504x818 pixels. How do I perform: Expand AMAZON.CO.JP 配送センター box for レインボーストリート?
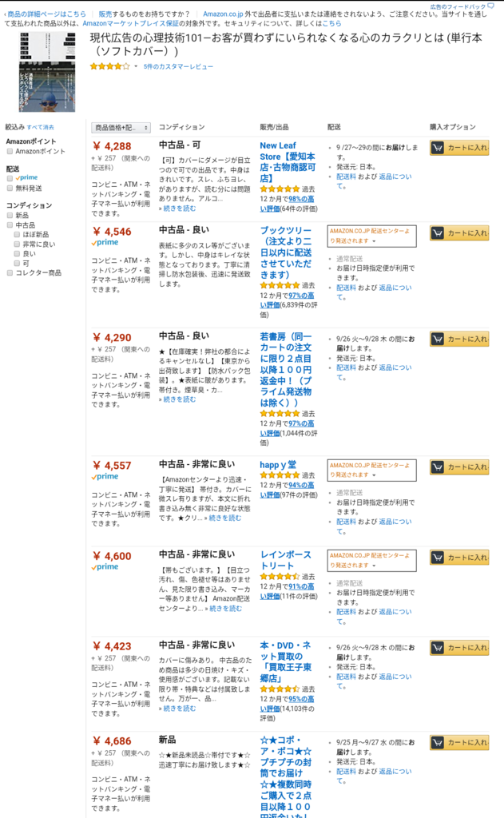tap(371, 560)
